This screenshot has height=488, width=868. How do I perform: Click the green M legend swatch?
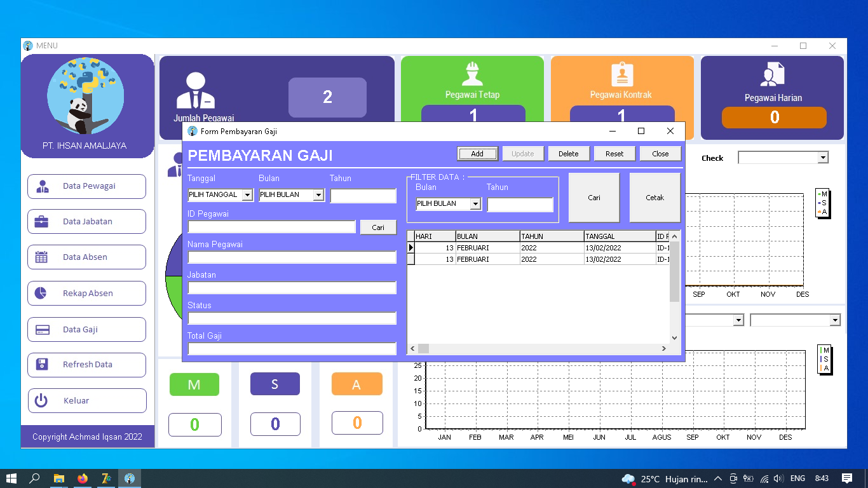[x=194, y=384]
